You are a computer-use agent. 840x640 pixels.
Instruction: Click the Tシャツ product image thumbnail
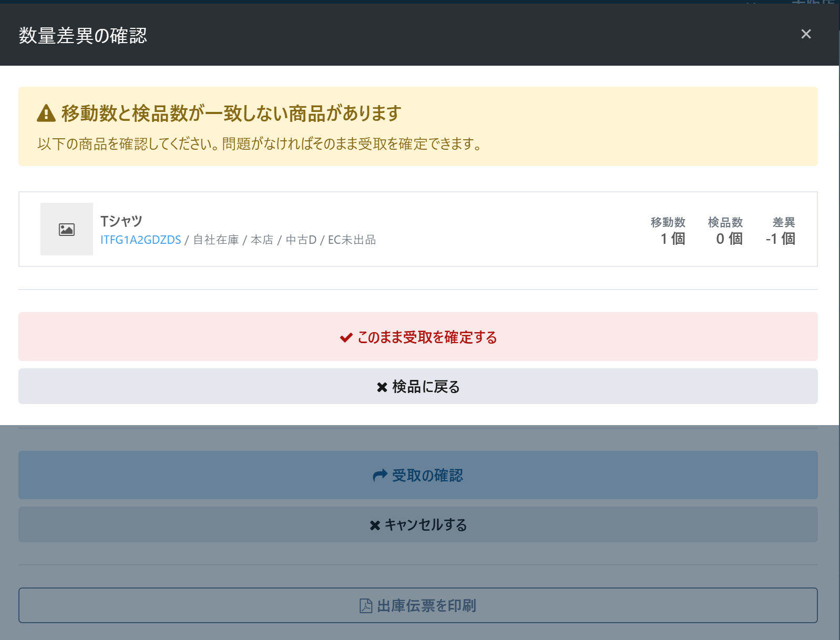(67, 229)
